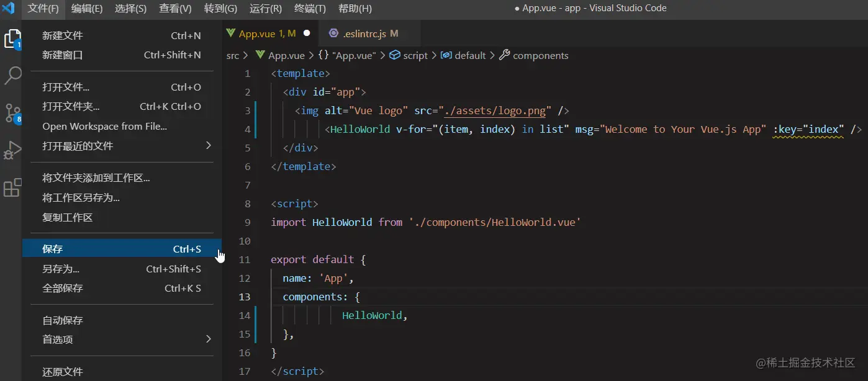This screenshot has width=868, height=381.
Task: Expand the 打开最近的文件 submenu
Action: 122,146
